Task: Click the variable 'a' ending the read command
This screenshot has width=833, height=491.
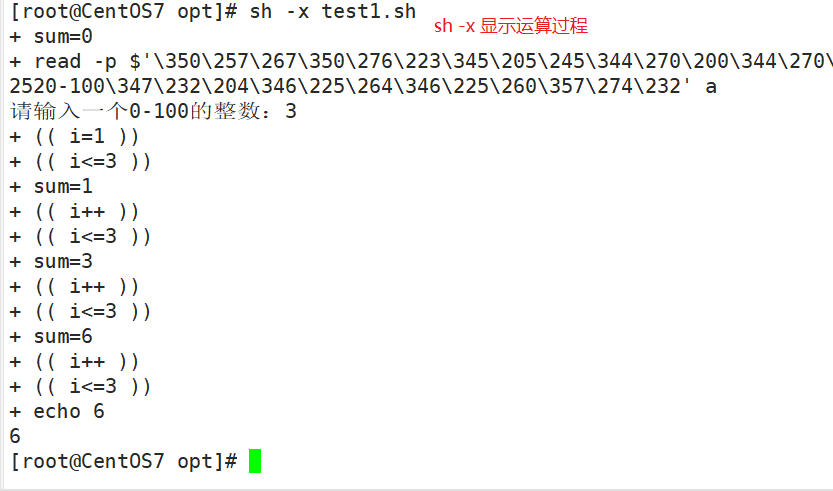Action: (x=711, y=87)
